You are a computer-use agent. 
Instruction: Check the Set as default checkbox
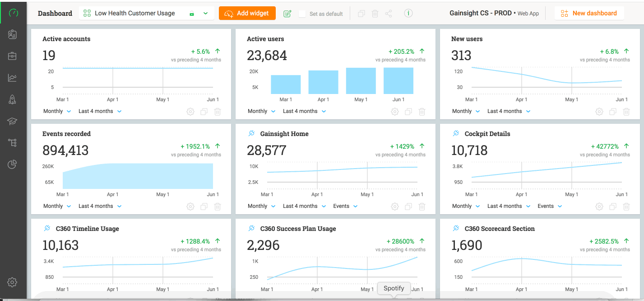[302, 14]
